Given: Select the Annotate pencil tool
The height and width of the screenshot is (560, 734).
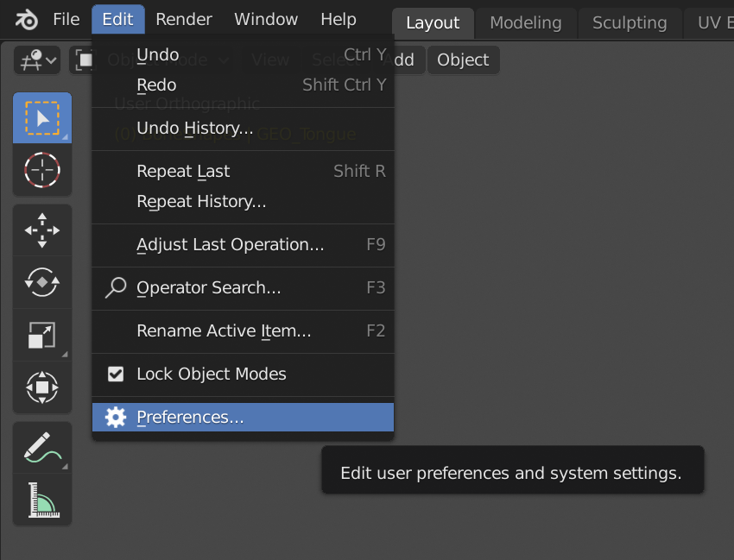Looking at the screenshot, I should [42, 448].
